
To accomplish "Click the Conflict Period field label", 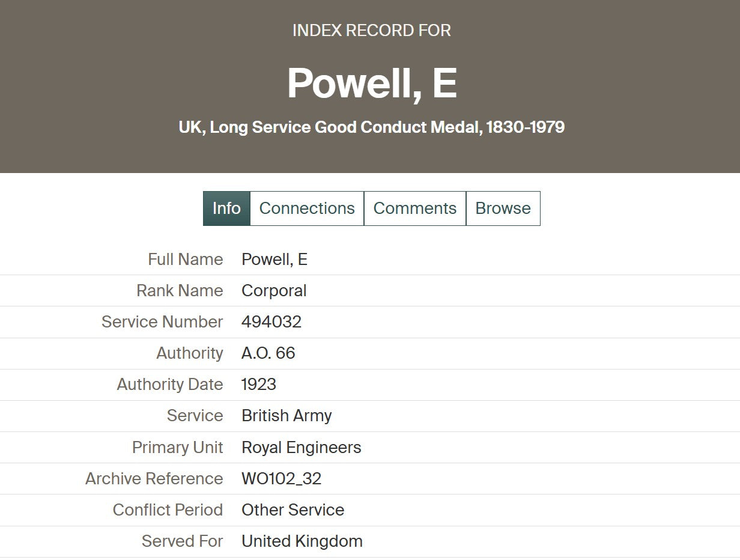I will (x=168, y=510).
